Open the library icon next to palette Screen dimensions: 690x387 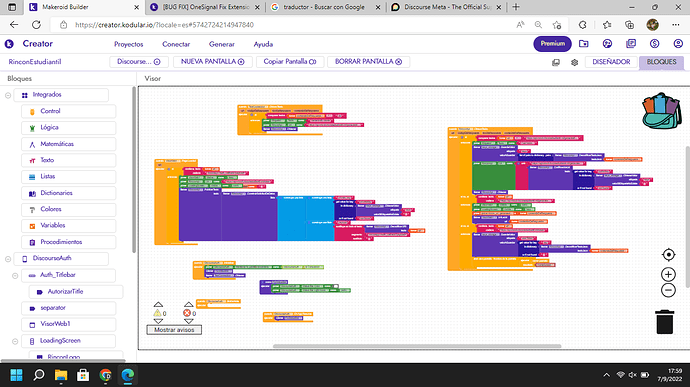(x=631, y=44)
